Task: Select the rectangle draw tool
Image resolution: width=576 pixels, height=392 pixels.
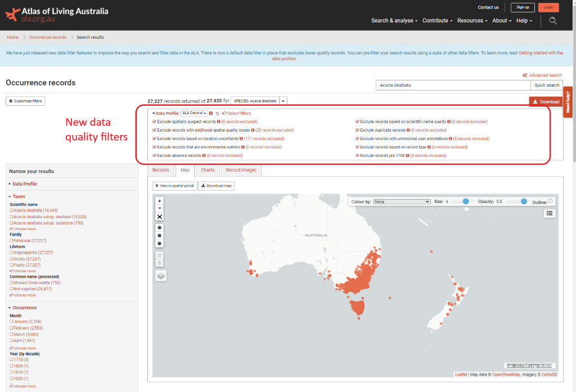Action: point(160,236)
